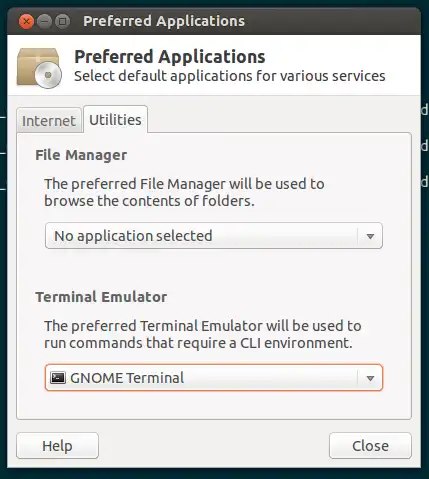Click the Preferred Applications package icon

[39, 68]
